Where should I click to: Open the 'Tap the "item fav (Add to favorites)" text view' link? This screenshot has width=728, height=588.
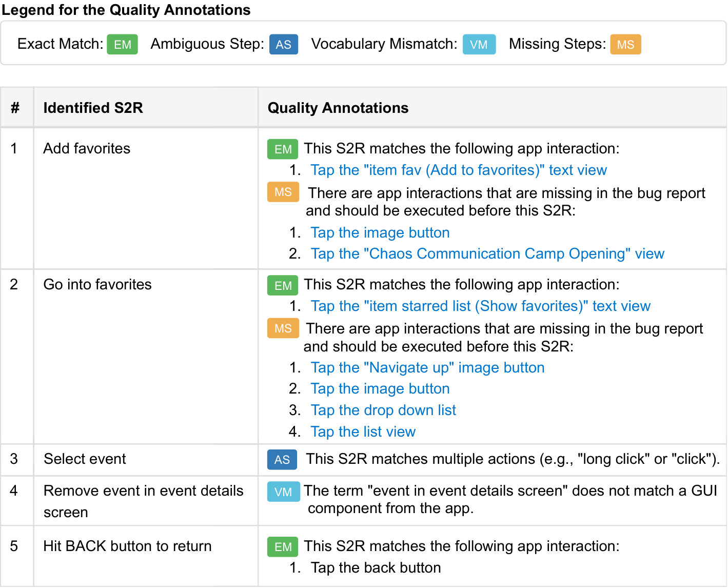click(459, 170)
